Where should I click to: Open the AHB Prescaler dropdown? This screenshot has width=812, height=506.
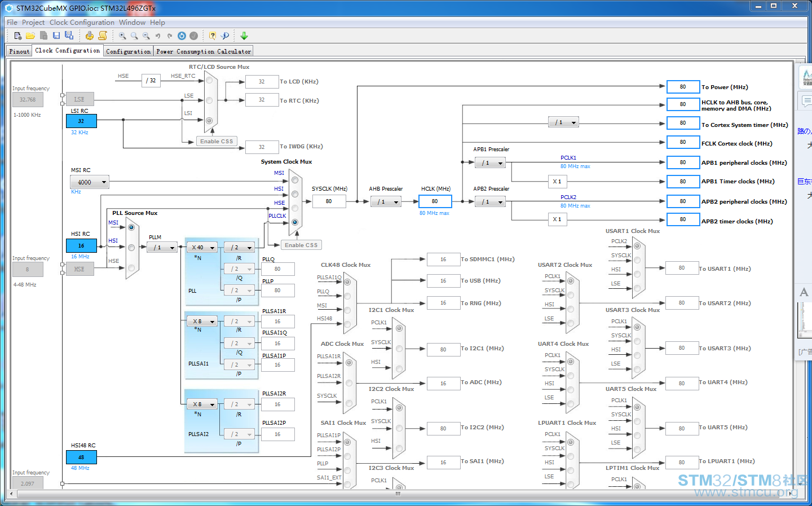(386, 201)
